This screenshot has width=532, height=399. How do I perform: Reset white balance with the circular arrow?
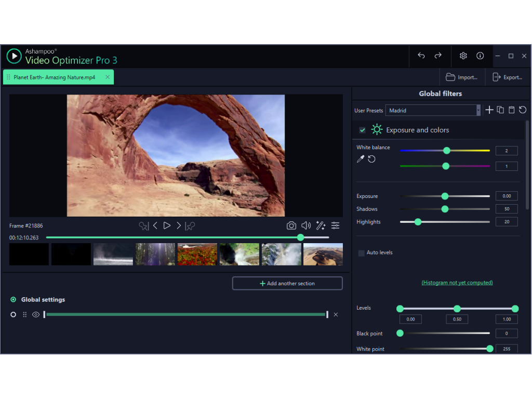pos(371,159)
